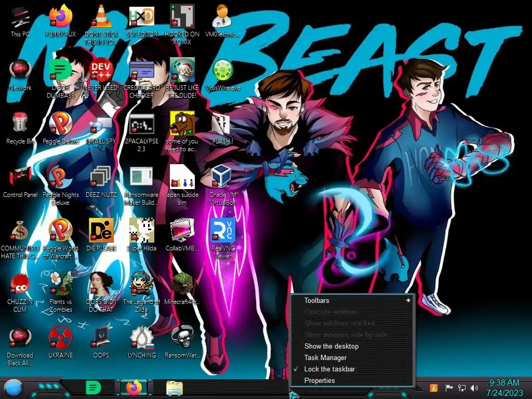This screenshot has height=399, width=532.
Task: Open Firefox from the taskbar
Action: [x=134, y=388]
